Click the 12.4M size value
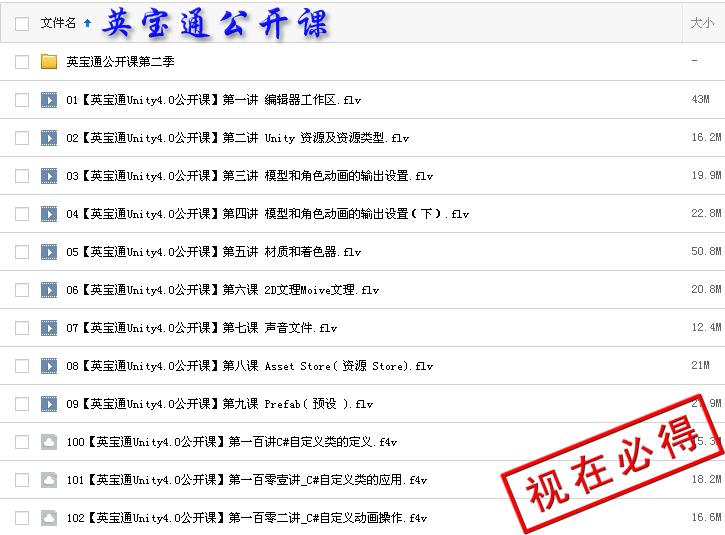The width and height of the screenshot is (725, 535). click(x=707, y=327)
